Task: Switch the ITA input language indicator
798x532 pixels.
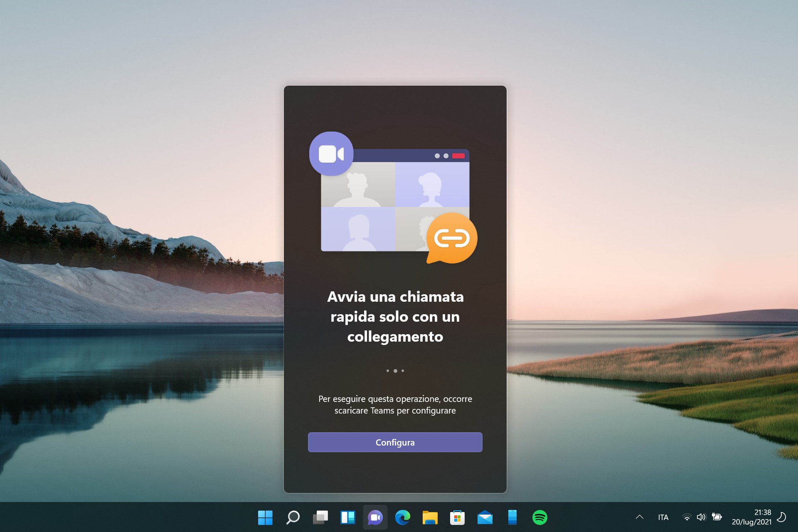Action: coord(663,517)
